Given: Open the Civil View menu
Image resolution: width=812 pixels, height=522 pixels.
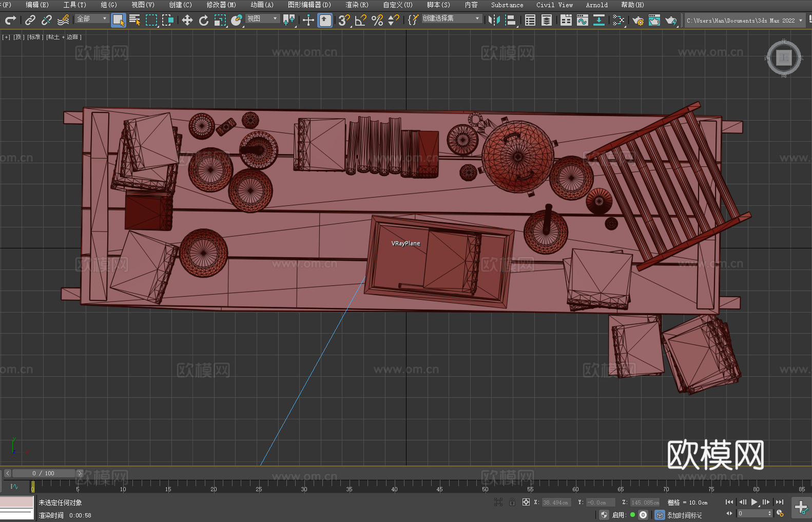Looking at the screenshot, I should 554,5.
